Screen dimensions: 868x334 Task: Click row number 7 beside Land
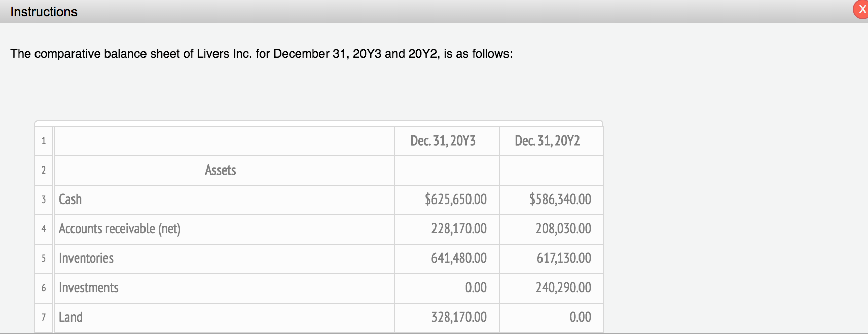[x=44, y=317]
